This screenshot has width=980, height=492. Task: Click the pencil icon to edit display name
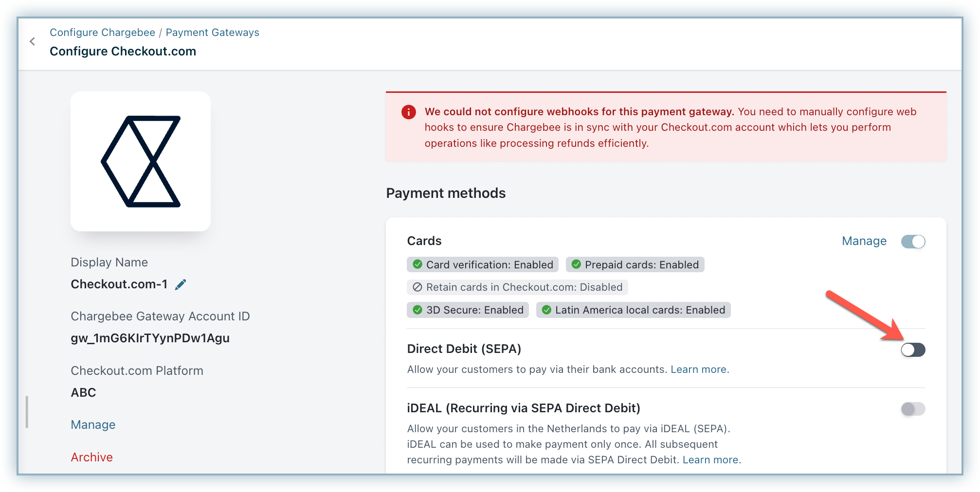[x=181, y=284]
